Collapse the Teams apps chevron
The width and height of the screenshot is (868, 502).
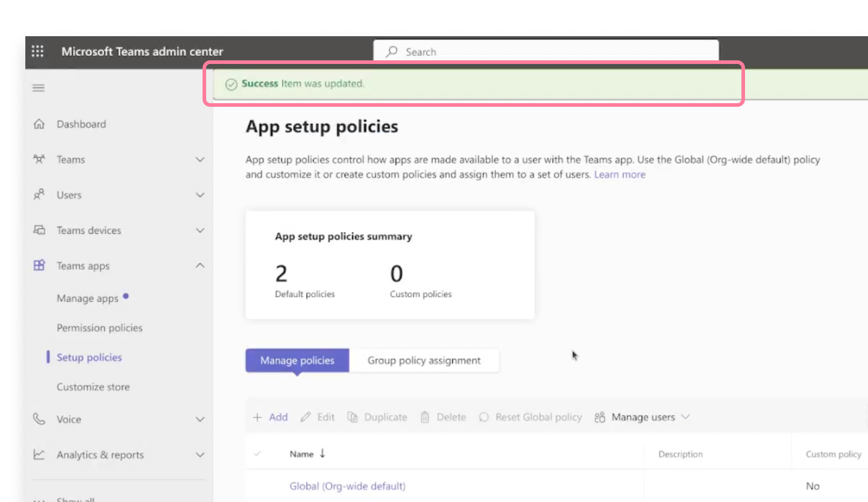[x=200, y=265]
